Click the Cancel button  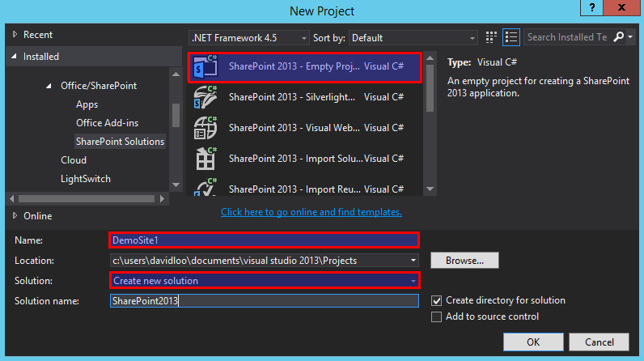(x=600, y=342)
